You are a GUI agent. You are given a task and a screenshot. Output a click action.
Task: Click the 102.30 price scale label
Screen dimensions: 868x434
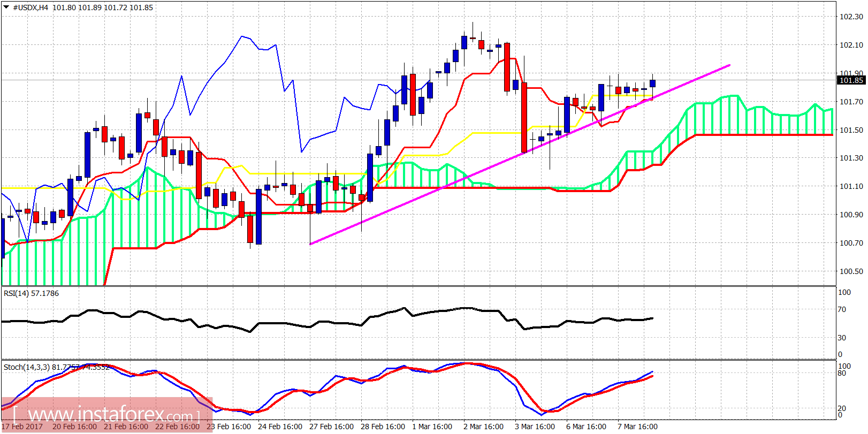(x=851, y=17)
